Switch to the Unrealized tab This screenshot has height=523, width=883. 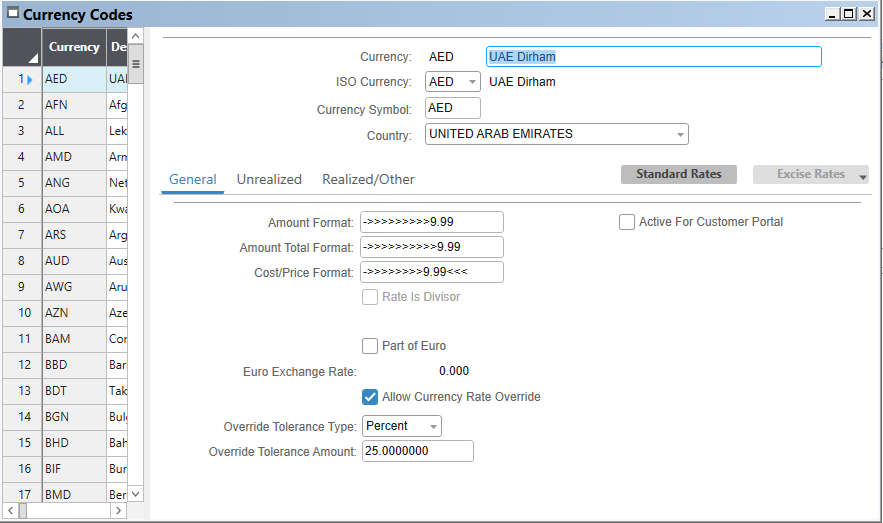tap(269, 179)
